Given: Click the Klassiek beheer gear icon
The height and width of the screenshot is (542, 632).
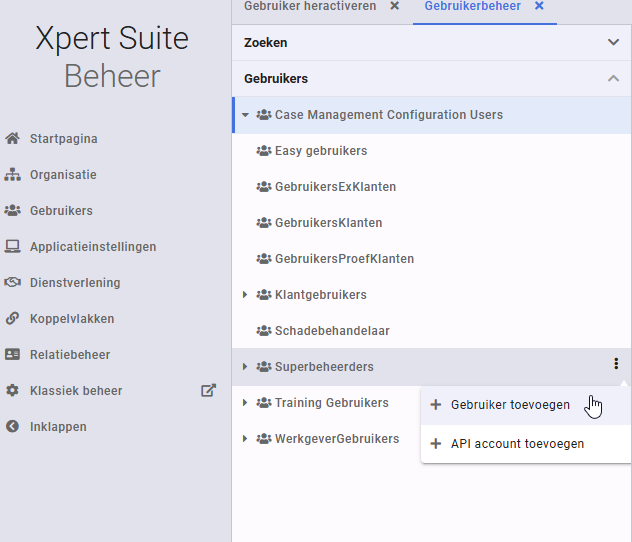Looking at the screenshot, I should (12, 390).
